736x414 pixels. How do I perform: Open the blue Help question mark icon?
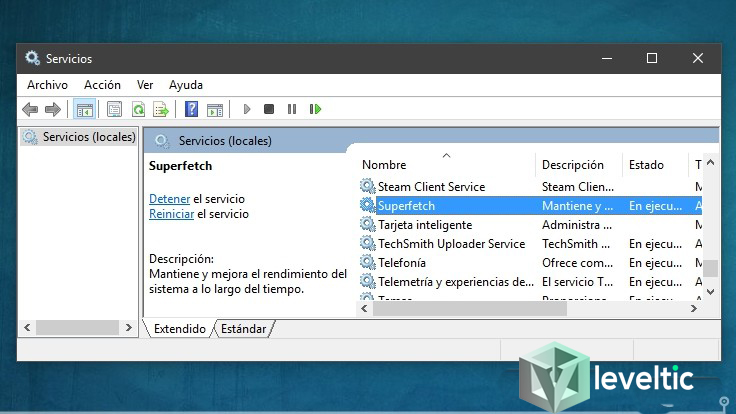[x=191, y=109]
